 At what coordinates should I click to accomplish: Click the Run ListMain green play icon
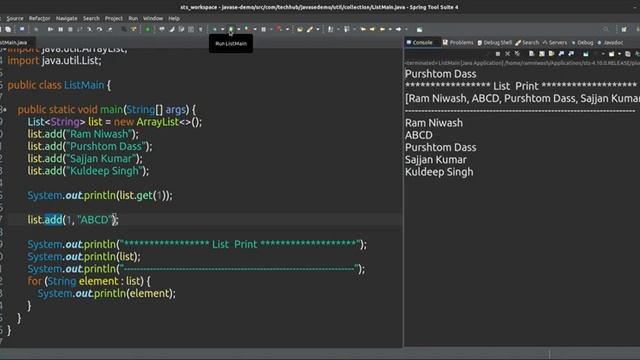(x=231, y=29)
